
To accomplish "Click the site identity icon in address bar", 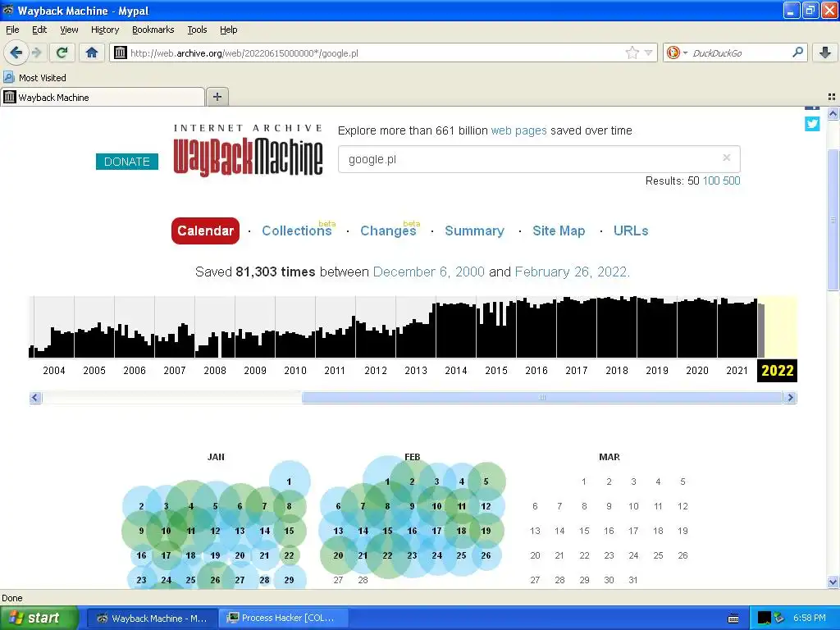I will [x=121, y=52].
